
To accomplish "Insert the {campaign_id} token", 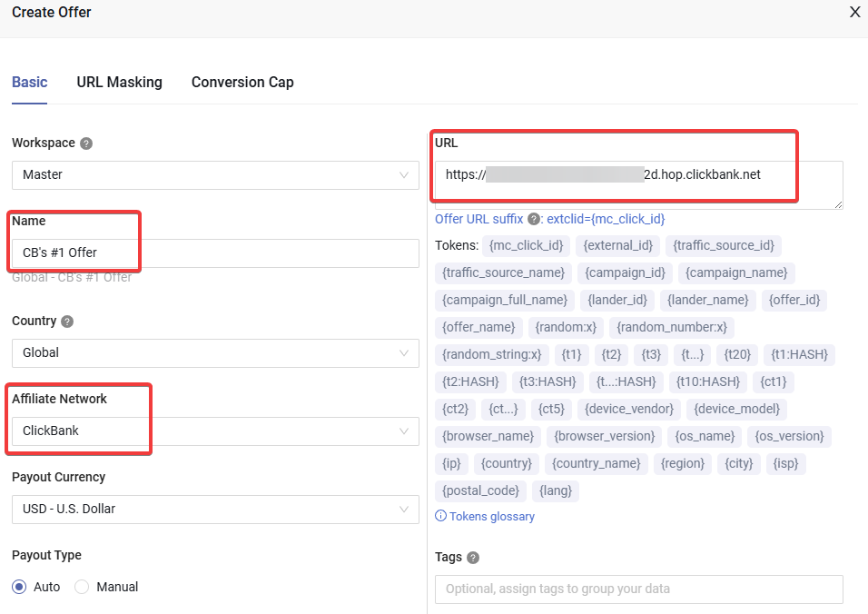I will pyautogui.click(x=625, y=272).
